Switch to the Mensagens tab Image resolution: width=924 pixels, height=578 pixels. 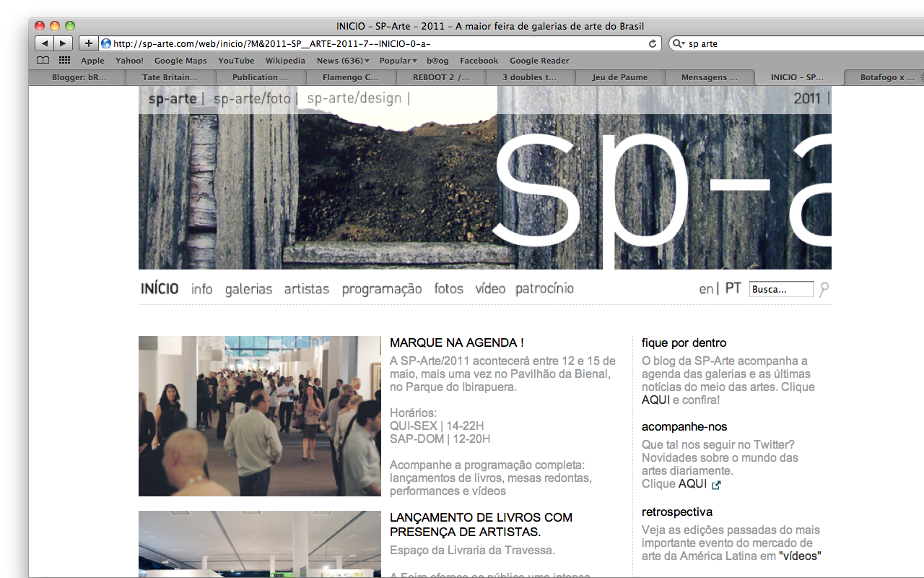[710, 77]
